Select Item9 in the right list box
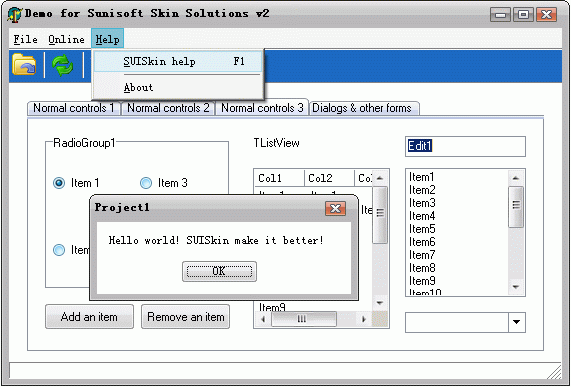571x387 pixels. [x=458, y=281]
